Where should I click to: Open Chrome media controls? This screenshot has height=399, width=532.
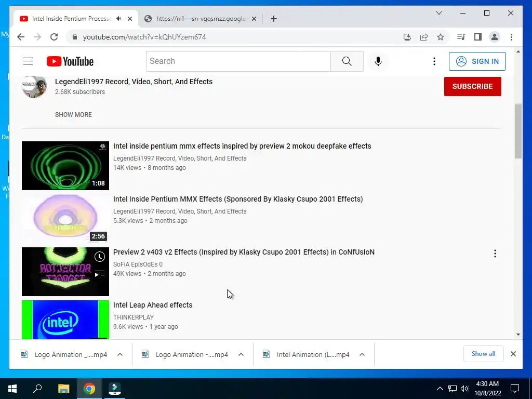click(x=461, y=37)
